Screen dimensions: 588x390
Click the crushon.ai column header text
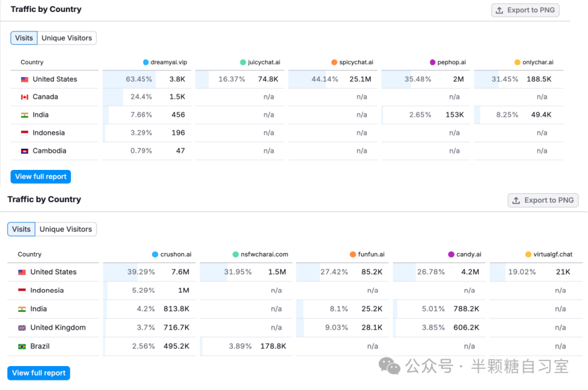click(x=176, y=254)
